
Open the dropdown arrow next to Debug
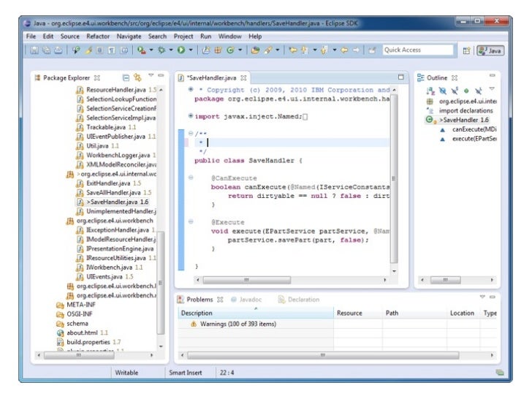[171, 50]
